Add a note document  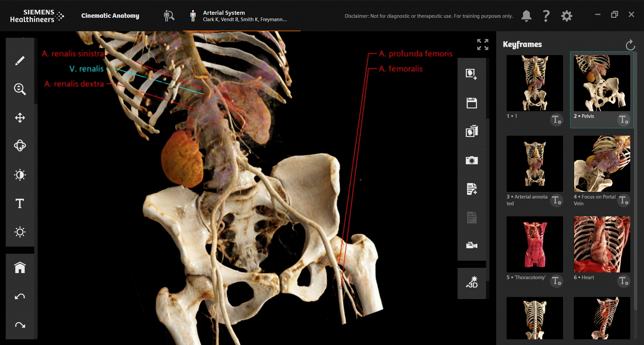472,189
